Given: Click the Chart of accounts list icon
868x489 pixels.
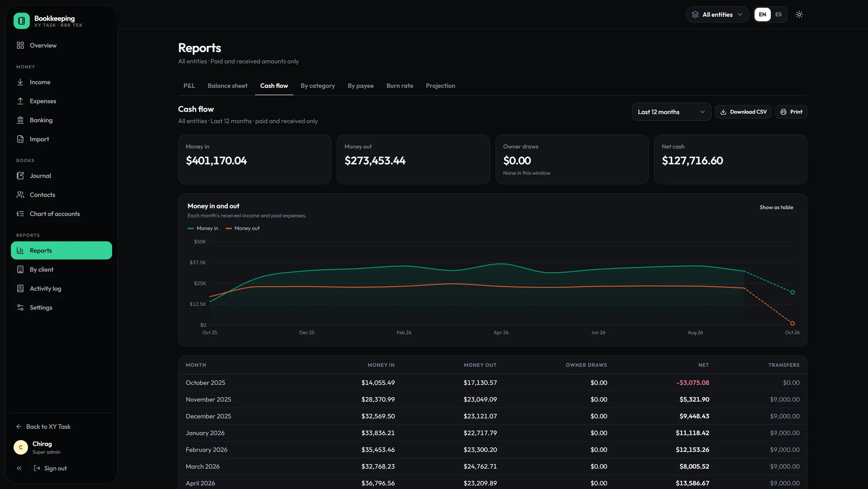Looking at the screenshot, I should (x=20, y=214).
